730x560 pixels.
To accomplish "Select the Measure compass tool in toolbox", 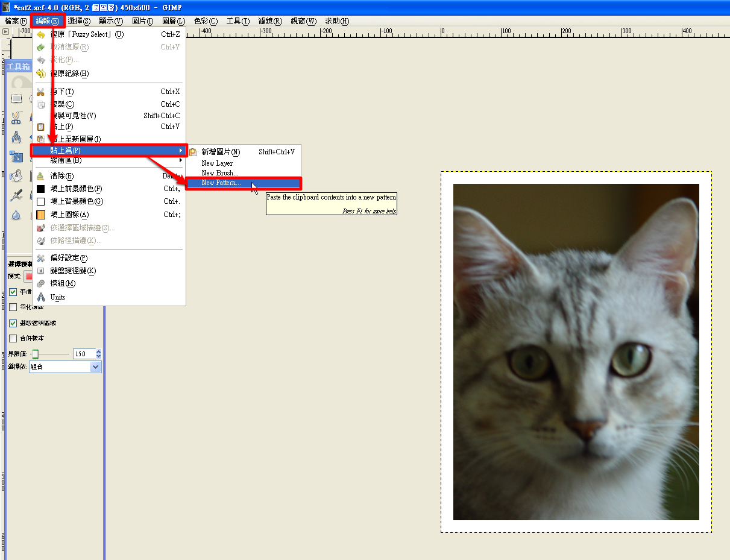I will point(17,136).
